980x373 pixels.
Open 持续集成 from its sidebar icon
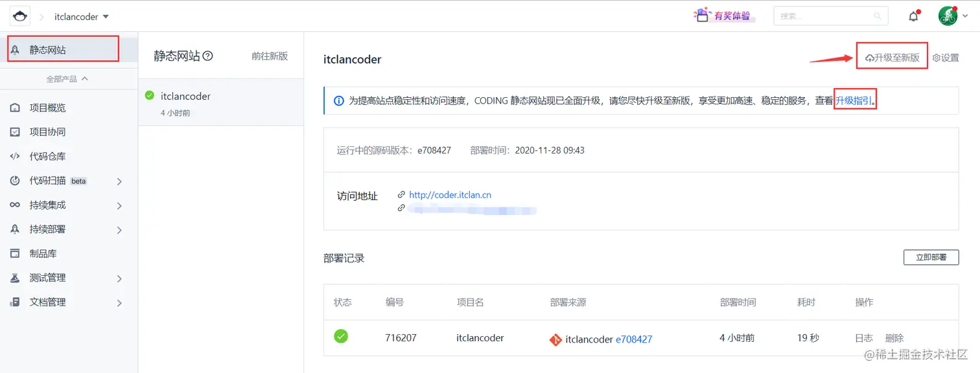[14, 205]
